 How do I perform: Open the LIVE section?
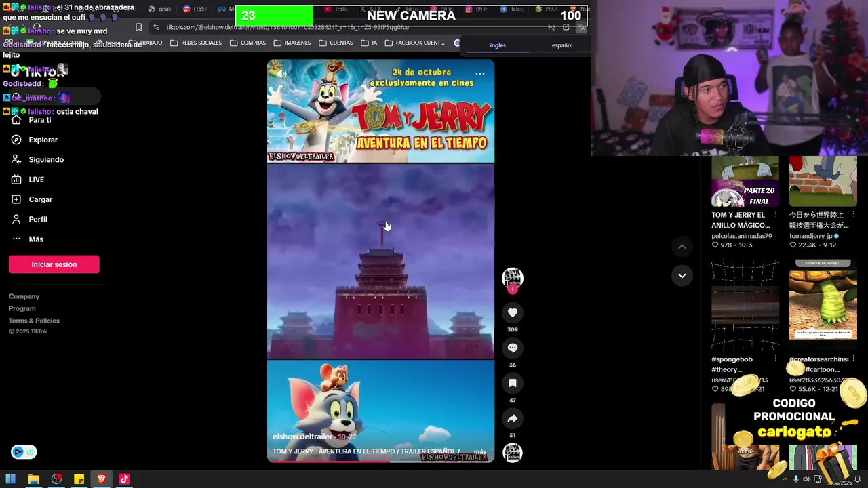27,180
